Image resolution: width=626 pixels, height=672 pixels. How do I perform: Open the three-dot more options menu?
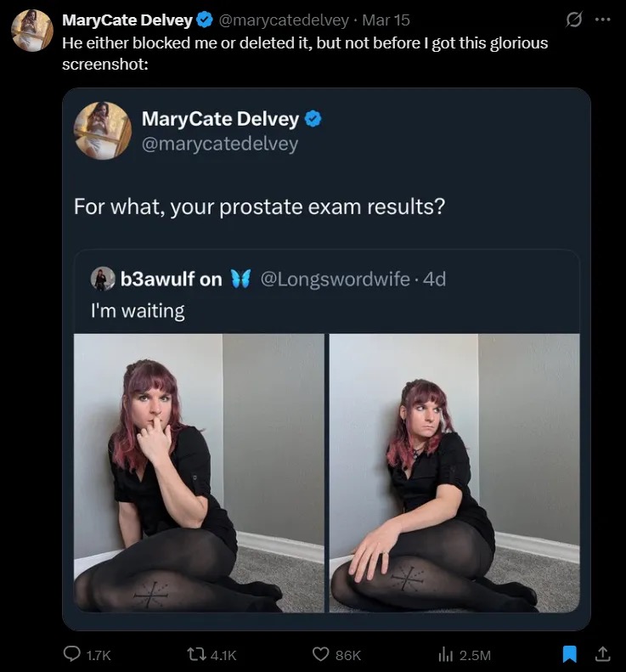coord(602,19)
